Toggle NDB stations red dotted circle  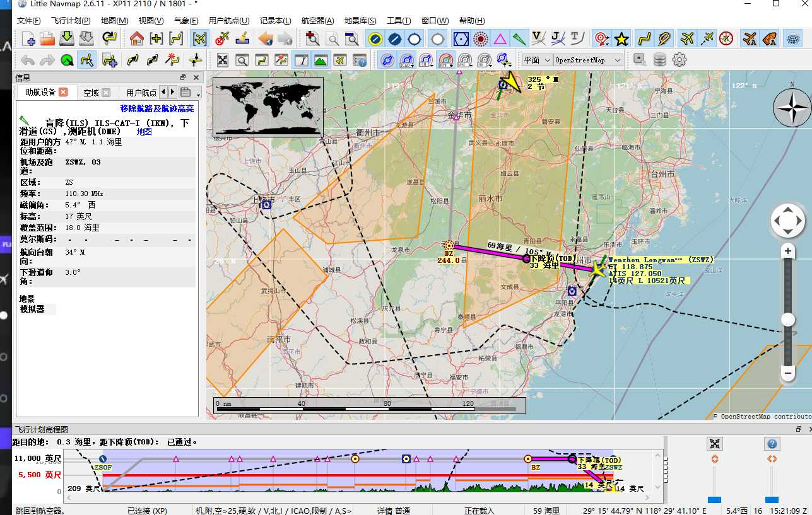pos(481,39)
